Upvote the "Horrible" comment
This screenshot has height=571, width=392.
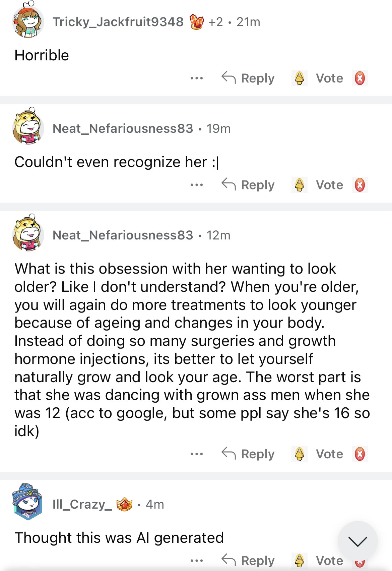point(299,78)
